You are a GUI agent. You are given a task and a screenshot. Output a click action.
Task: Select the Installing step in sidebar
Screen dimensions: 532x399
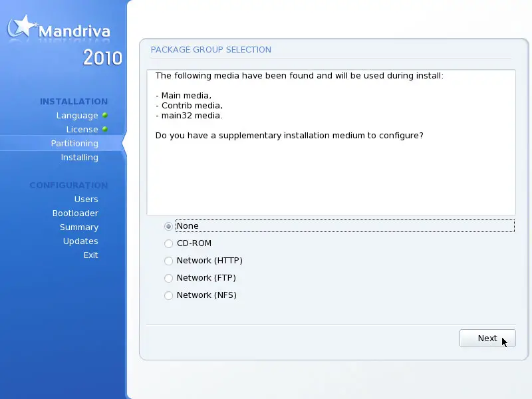tap(79, 158)
